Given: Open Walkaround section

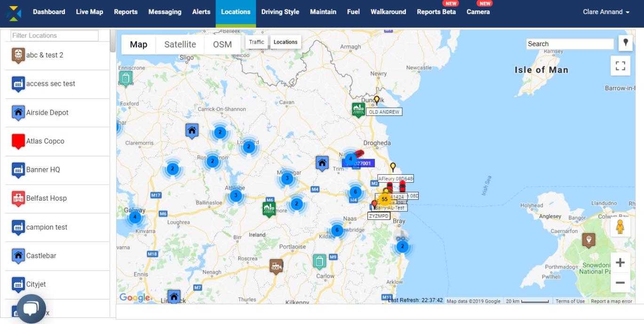Looking at the screenshot, I should pos(388,12).
